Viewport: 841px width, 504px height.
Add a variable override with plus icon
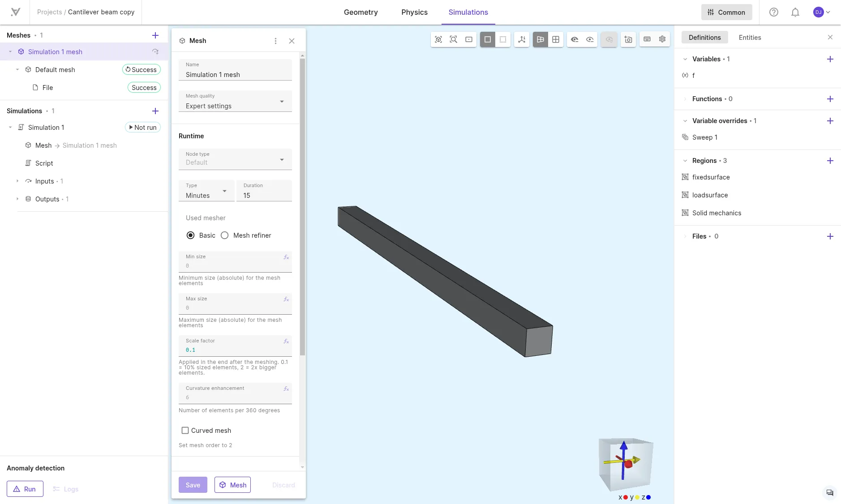(x=830, y=121)
